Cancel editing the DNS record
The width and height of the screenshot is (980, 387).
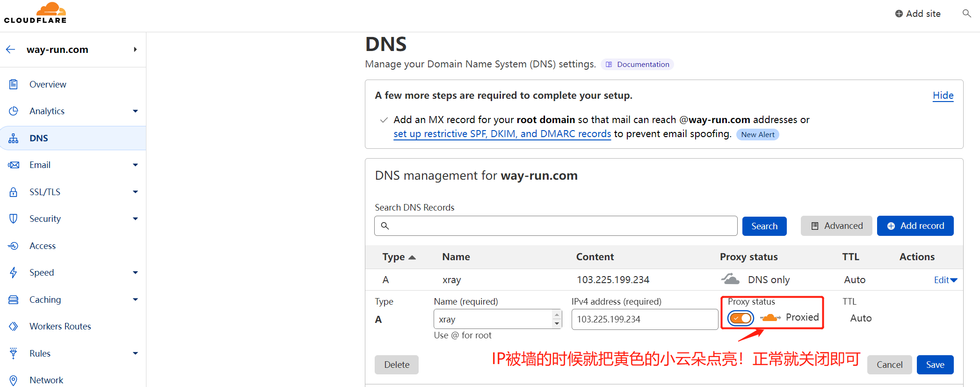point(889,365)
